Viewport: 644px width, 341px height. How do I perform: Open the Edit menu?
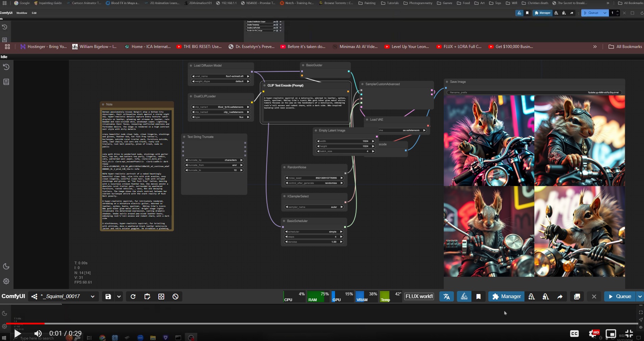pos(34,13)
